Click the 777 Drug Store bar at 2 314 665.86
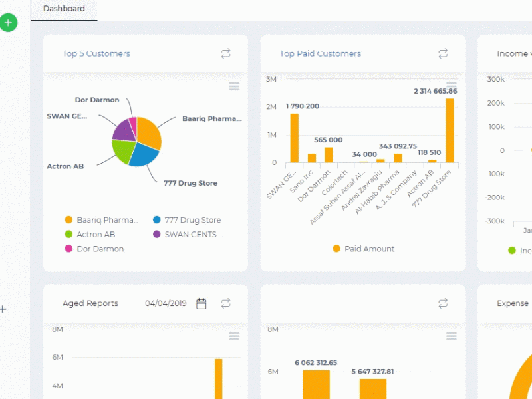 450,130
